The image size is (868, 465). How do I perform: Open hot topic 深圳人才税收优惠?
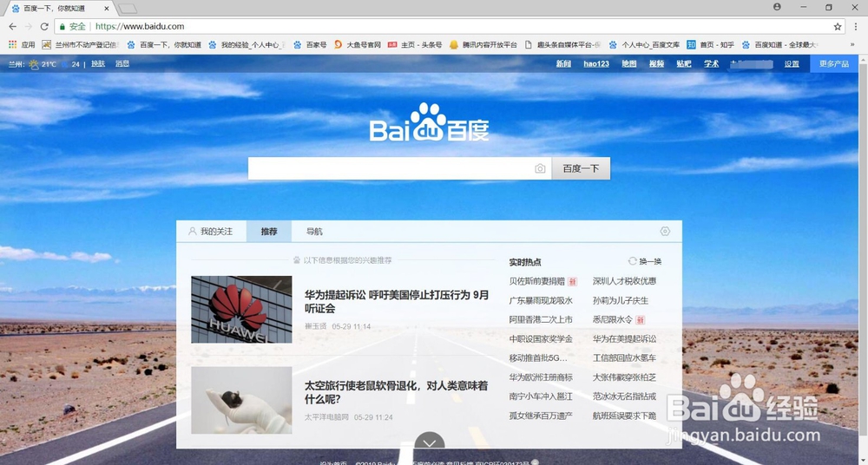(624, 281)
